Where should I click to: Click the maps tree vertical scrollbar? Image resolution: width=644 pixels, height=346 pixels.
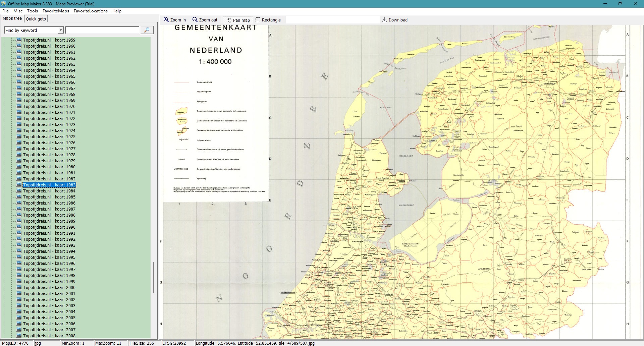[154, 278]
